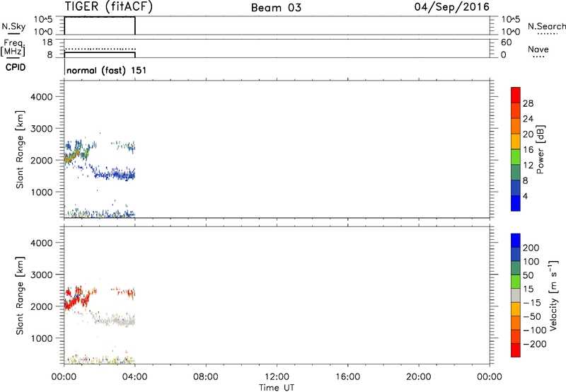This screenshot has width=566, height=392.
Task: Click the orange segment of Power colorbar
Action: [x=516, y=126]
